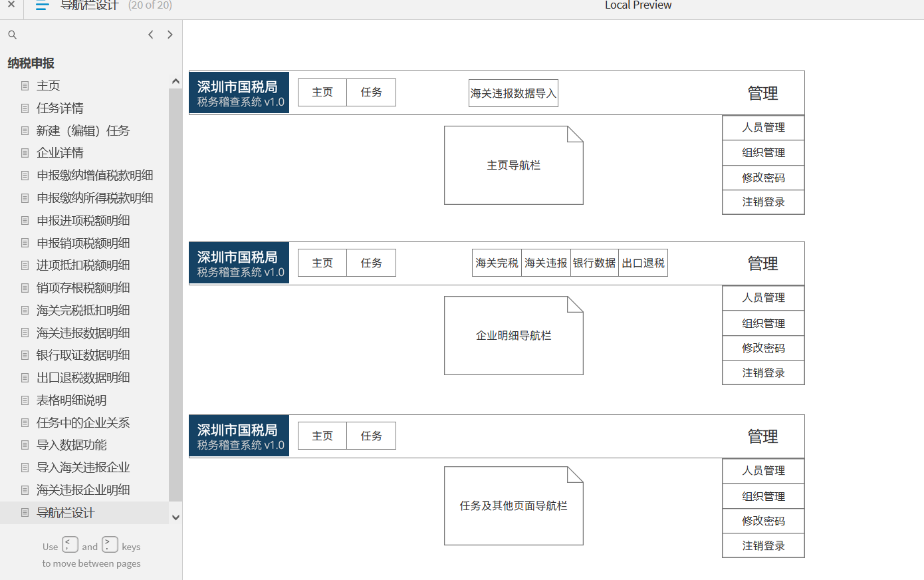The width and height of the screenshot is (924, 580).
Task: Choose 组织管理 under the third 管理 menu
Action: point(763,496)
